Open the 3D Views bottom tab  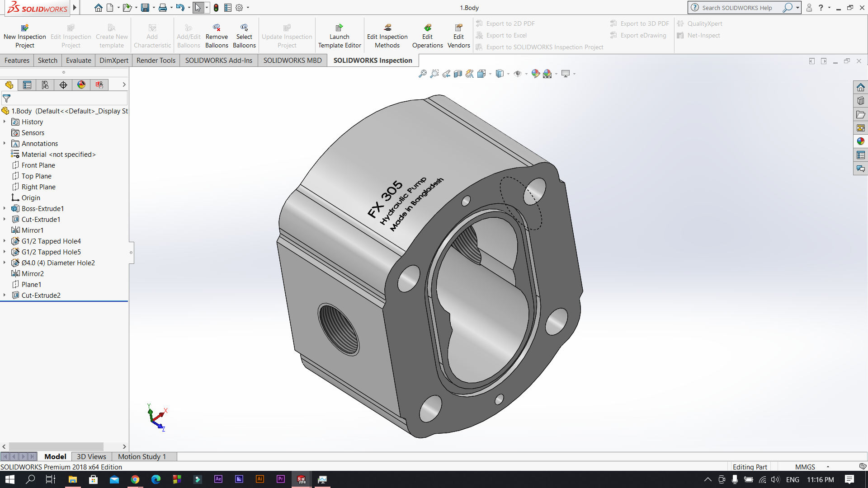[x=91, y=456]
